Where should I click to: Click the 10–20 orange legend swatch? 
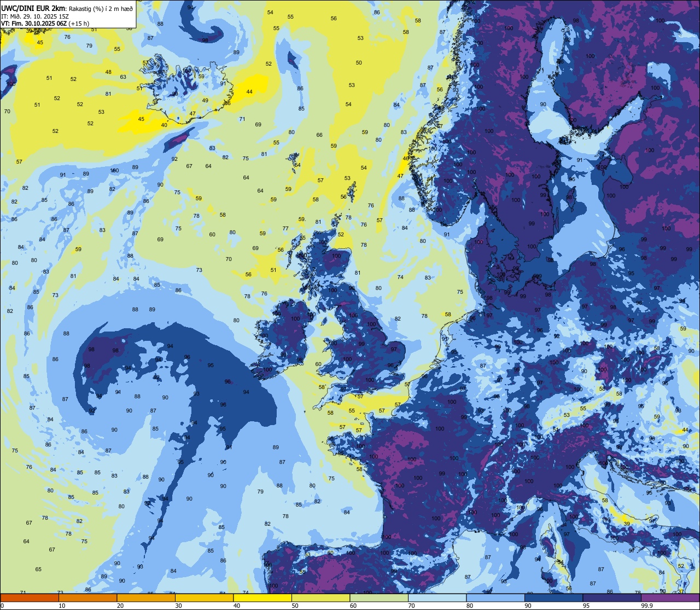(87, 598)
